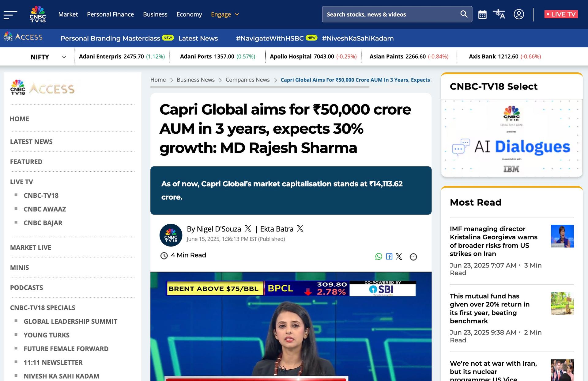Open #NavigateWithHSBC link
588x381 pixels.
click(x=270, y=38)
